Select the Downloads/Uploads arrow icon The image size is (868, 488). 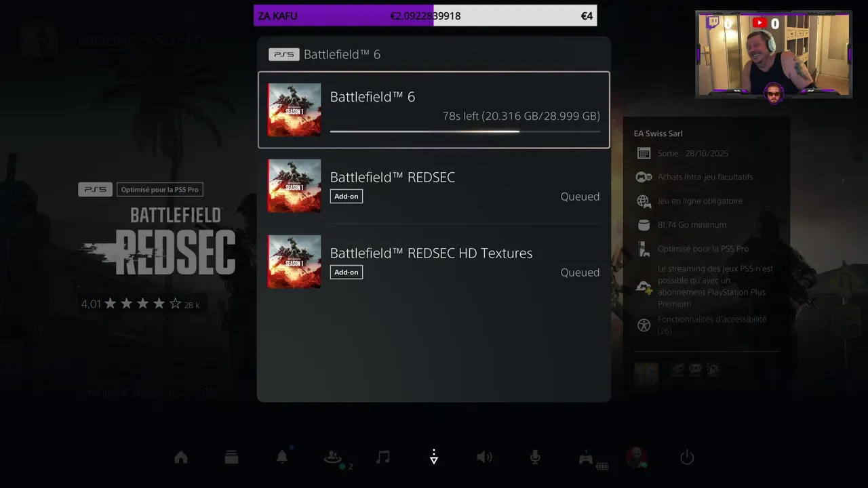click(x=434, y=457)
